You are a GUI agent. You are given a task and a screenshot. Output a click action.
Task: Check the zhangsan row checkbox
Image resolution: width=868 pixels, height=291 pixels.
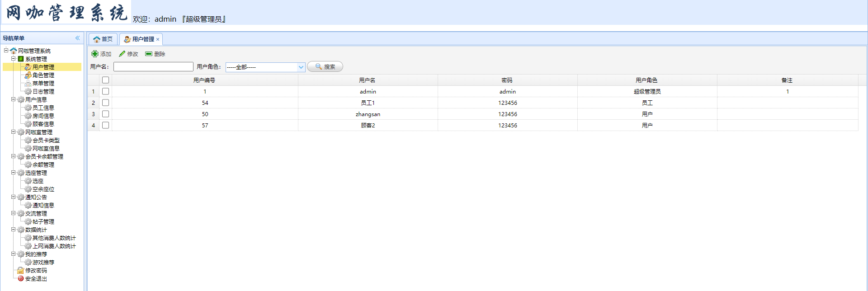105,114
